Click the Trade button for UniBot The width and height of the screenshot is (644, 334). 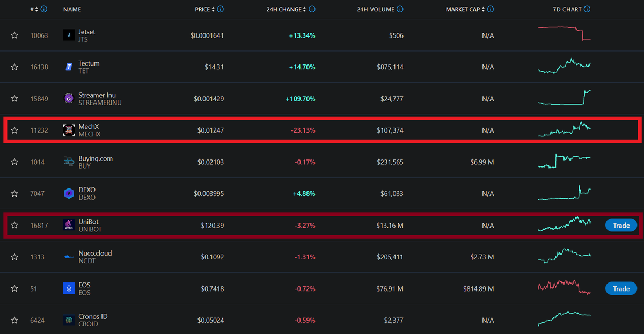coord(621,225)
